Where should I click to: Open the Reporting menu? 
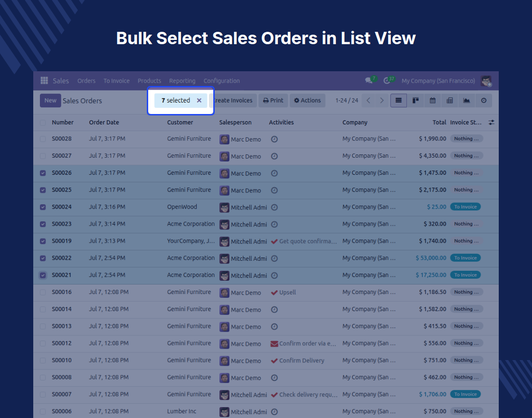tap(182, 81)
